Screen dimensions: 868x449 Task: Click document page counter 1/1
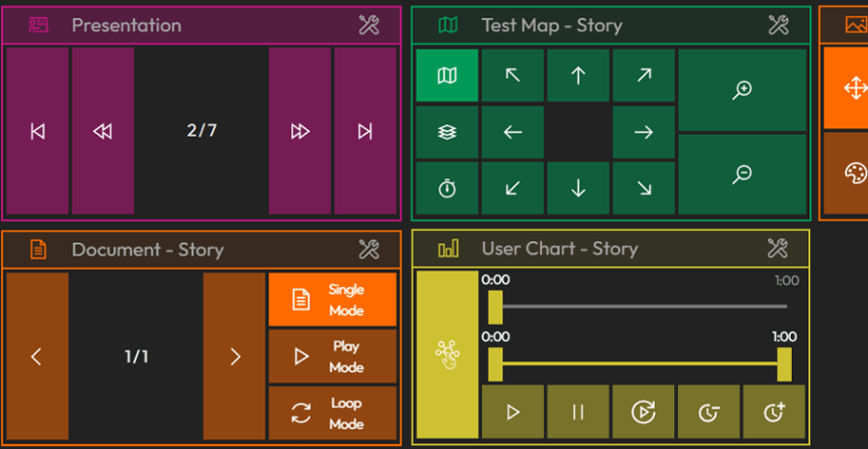[x=136, y=357]
